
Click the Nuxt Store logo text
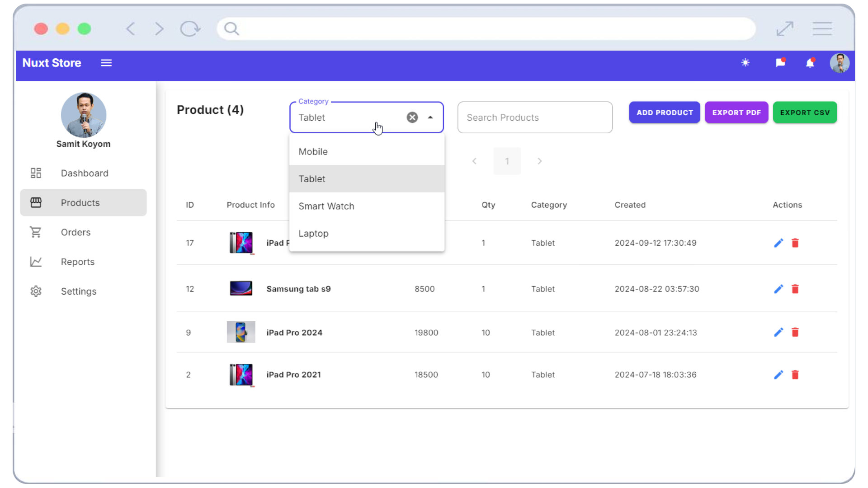point(52,63)
